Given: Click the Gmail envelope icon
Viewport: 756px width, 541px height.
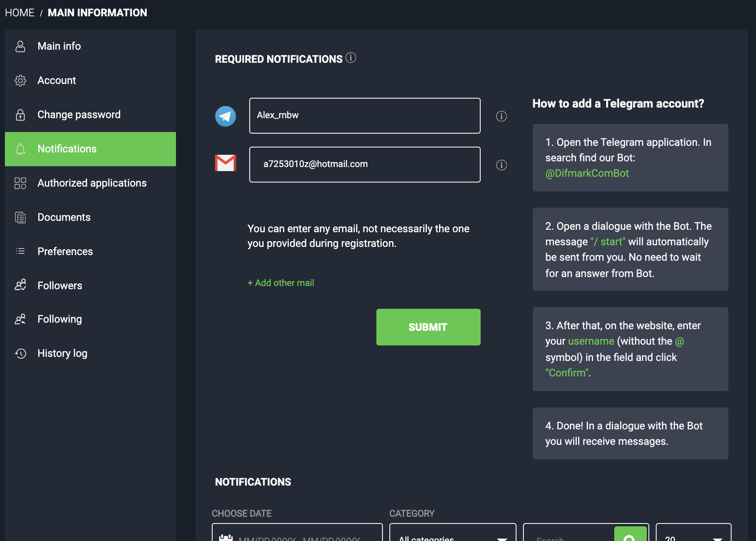Looking at the screenshot, I should 225,163.
